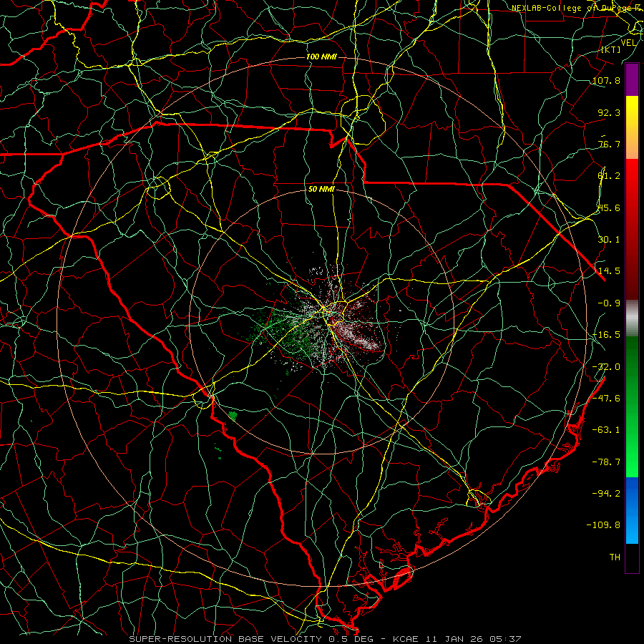Click the -63.1 legend value
The image size is (644, 644).
(606, 430)
